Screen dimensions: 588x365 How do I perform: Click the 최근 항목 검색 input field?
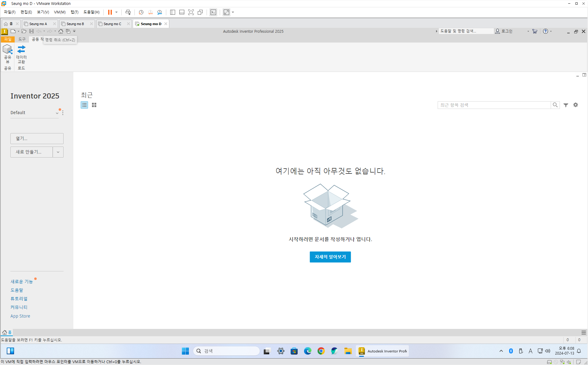click(x=494, y=105)
